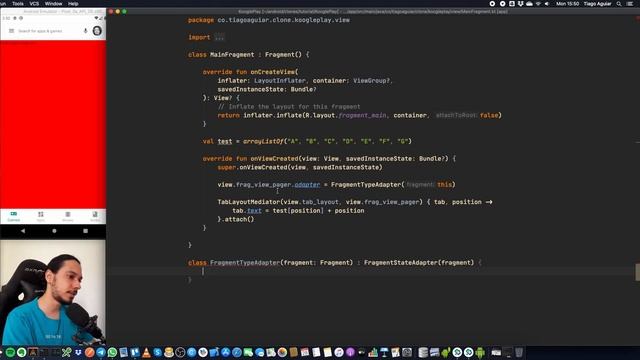
Task: Tap the Android home navigation button
Action: pyautogui.click(x=54, y=231)
